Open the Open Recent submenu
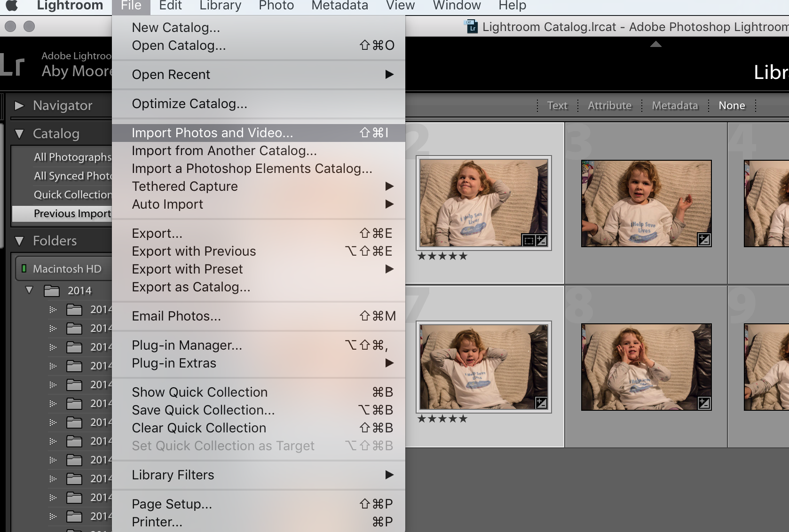Viewport: 789px width, 532px height. click(x=259, y=75)
